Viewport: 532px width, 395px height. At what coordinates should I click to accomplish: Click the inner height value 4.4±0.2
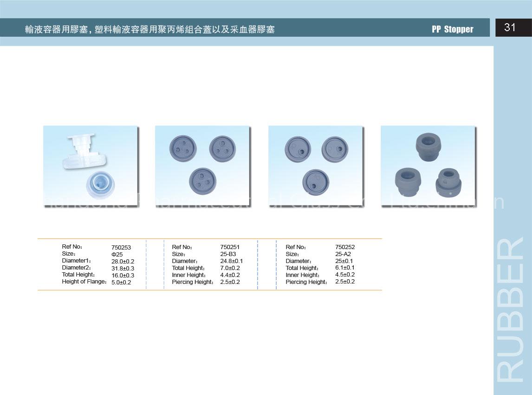point(230,275)
